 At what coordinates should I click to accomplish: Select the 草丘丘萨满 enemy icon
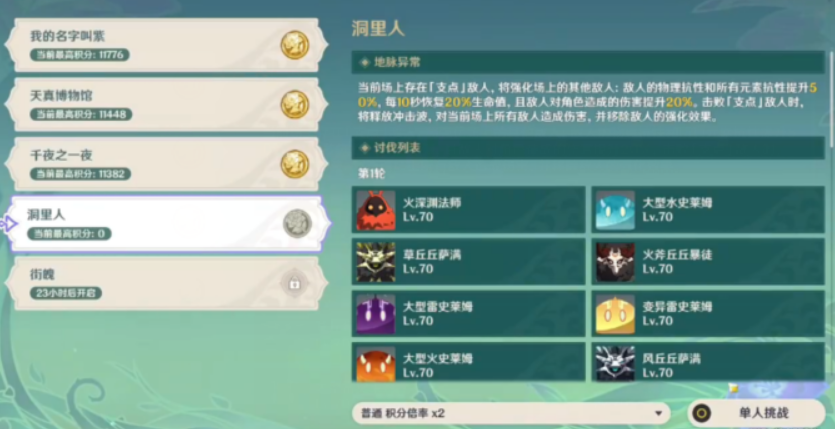pos(376,262)
